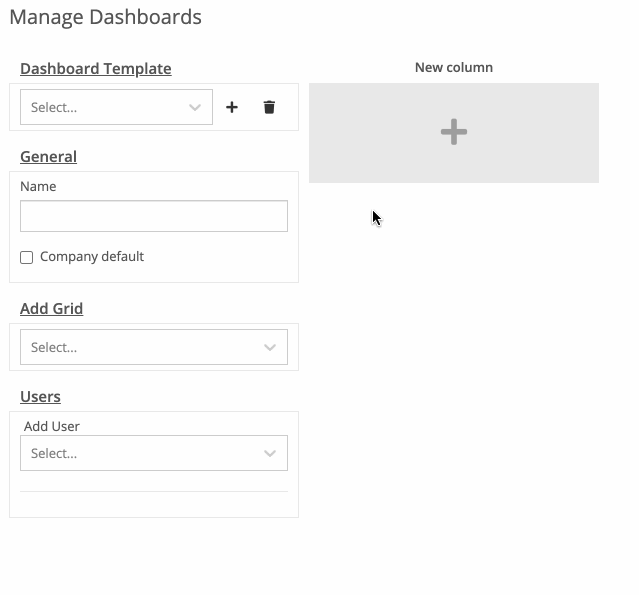Click the Users section heading
The height and width of the screenshot is (595, 639).
[x=40, y=397]
